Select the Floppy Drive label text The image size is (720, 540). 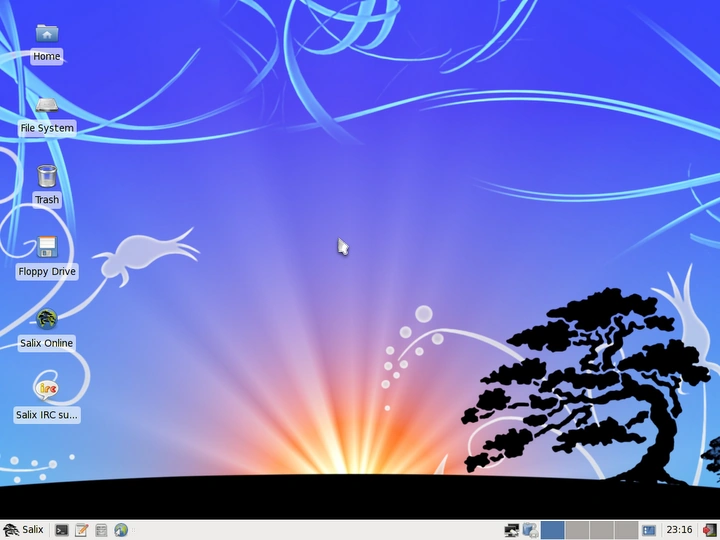coord(47,271)
